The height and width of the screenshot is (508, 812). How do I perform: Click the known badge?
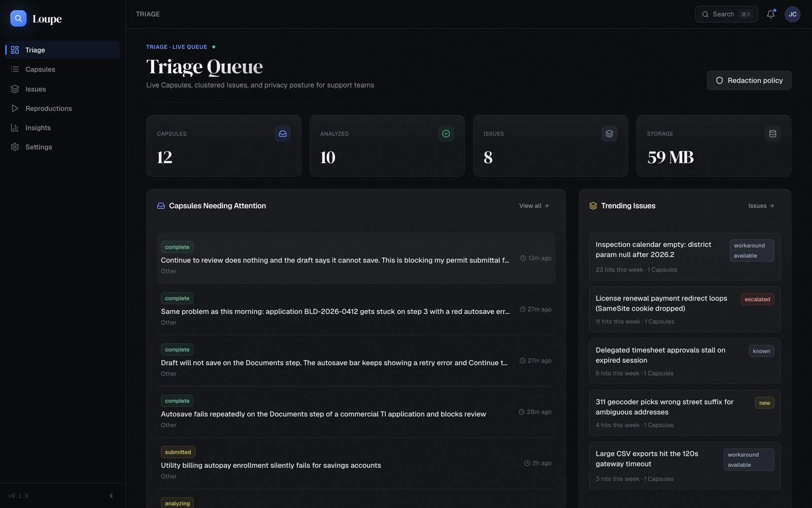point(761,351)
